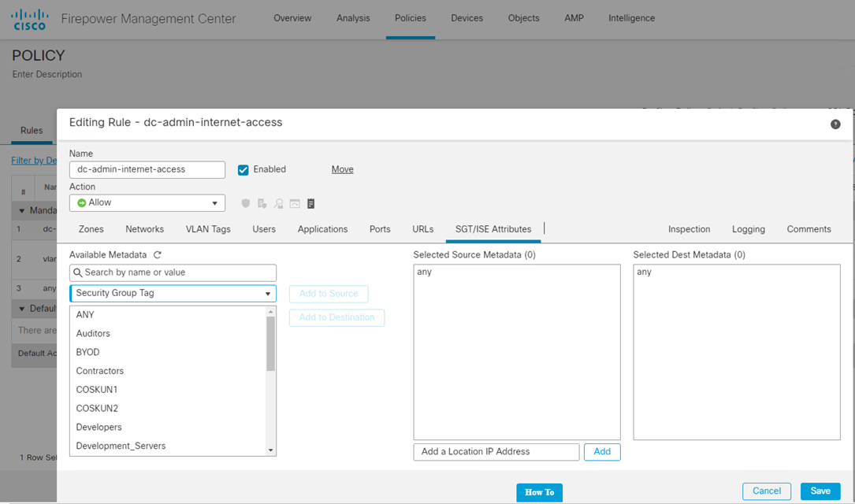Click the Filter by Device link
The height and width of the screenshot is (504, 855).
pos(34,160)
